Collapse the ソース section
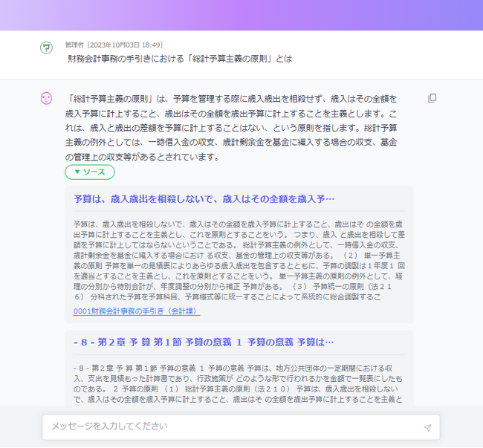483x448 pixels. tap(89, 172)
